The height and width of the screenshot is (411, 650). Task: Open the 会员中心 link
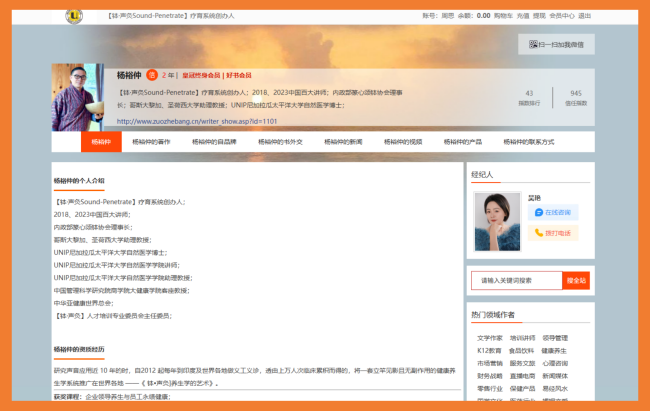click(x=562, y=16)
